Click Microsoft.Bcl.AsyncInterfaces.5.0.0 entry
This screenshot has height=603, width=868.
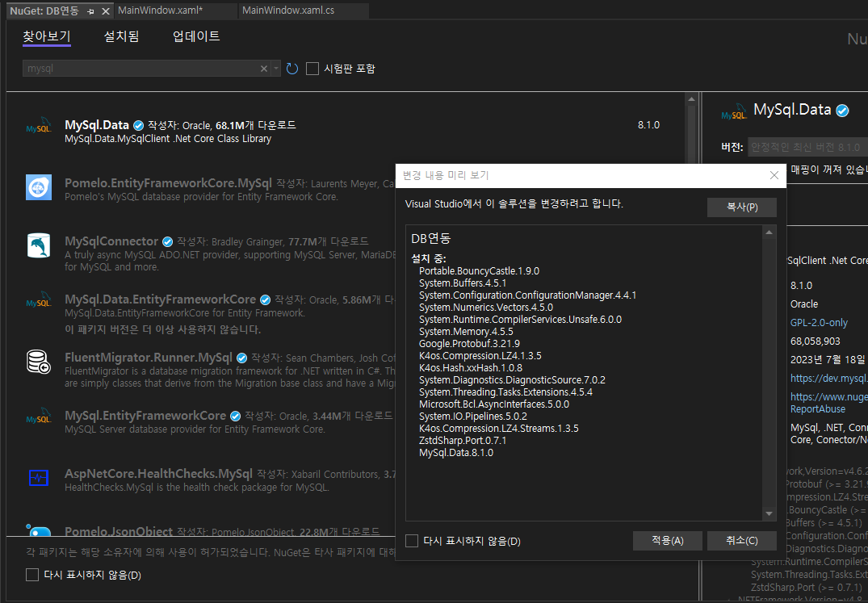[x=494, y=404]
